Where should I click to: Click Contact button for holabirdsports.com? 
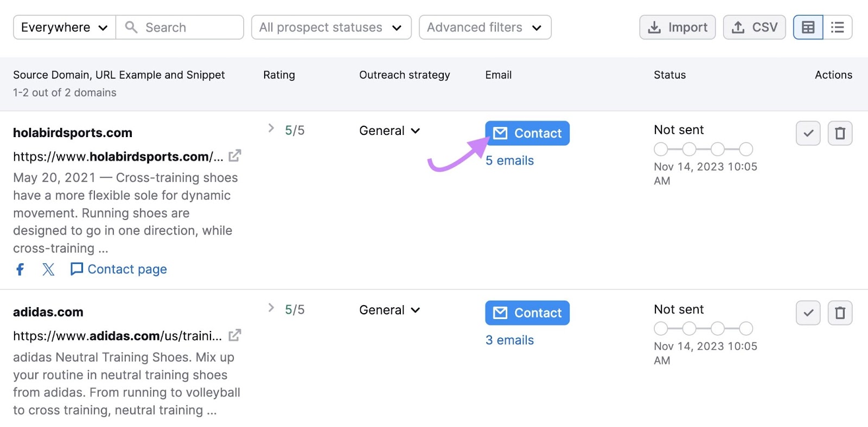click(527, 133)
